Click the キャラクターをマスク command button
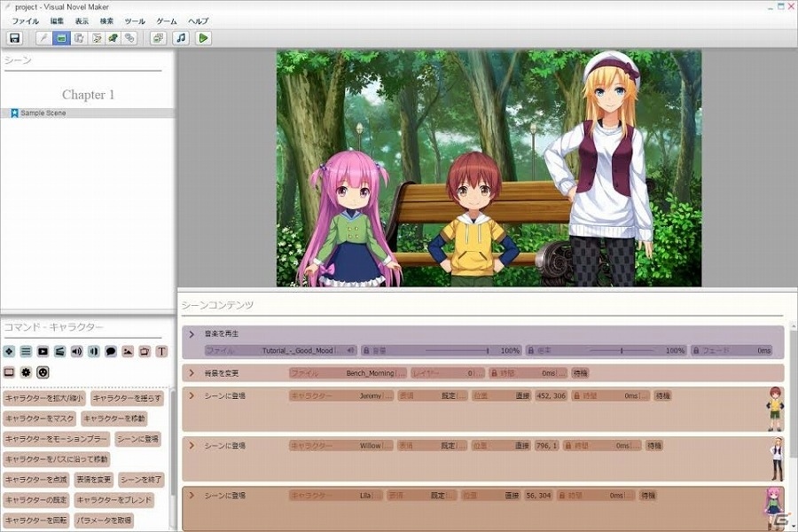 click(x=40, y=419)
